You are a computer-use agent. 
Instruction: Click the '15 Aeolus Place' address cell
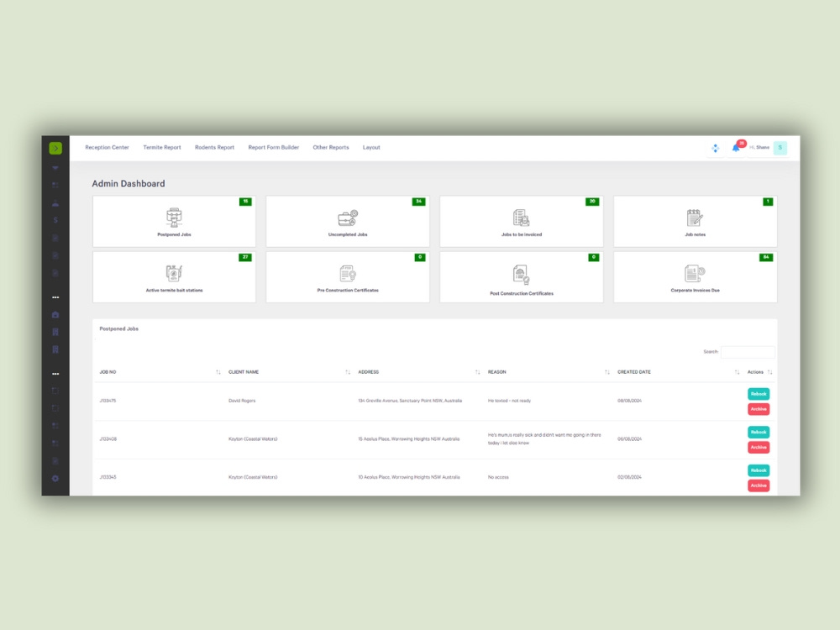click(409, 438)
